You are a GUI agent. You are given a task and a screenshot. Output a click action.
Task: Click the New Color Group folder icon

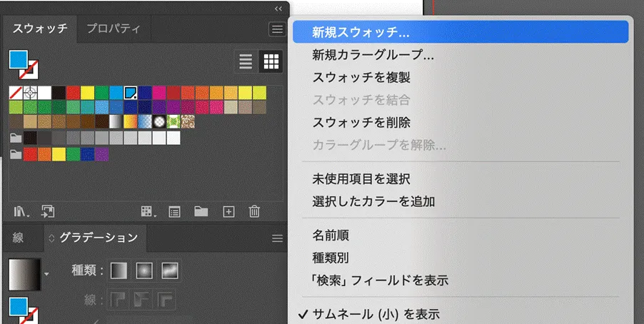coord(201,211)
